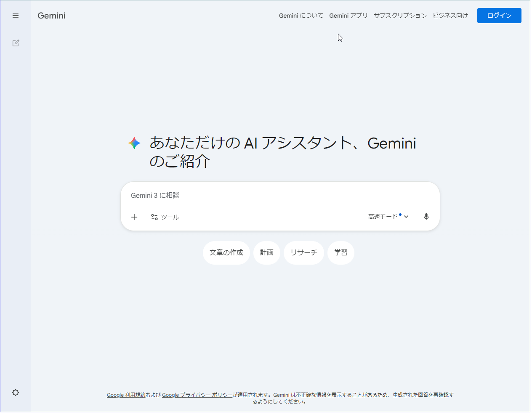
Task: Select the 学習 suggestion chip
Action: point(341,252)
